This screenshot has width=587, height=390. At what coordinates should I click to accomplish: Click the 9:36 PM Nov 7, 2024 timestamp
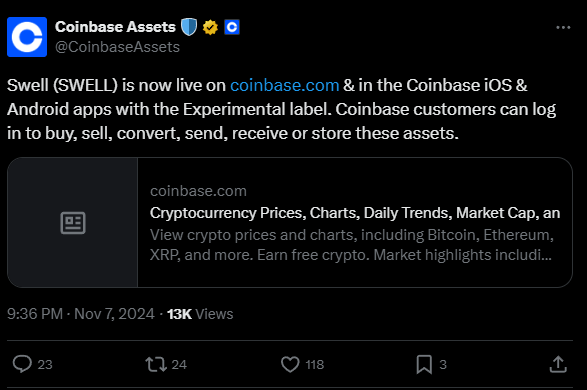point(80,314)
